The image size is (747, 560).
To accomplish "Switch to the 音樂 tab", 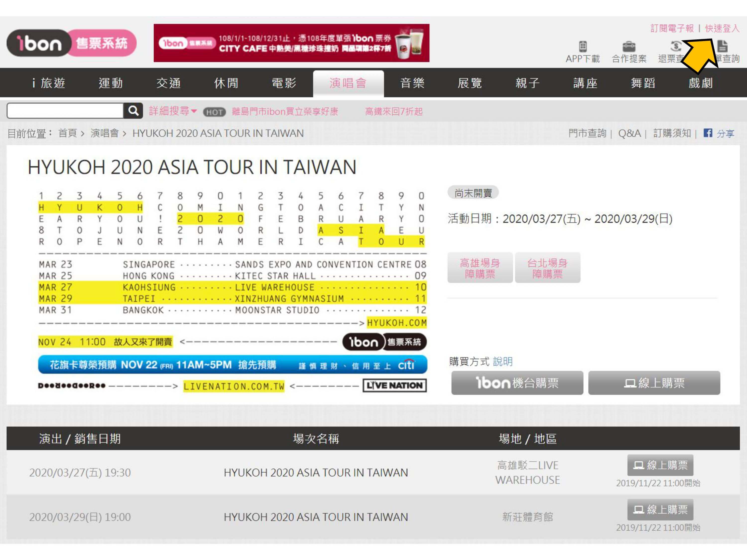I will (x=412, y=83).
